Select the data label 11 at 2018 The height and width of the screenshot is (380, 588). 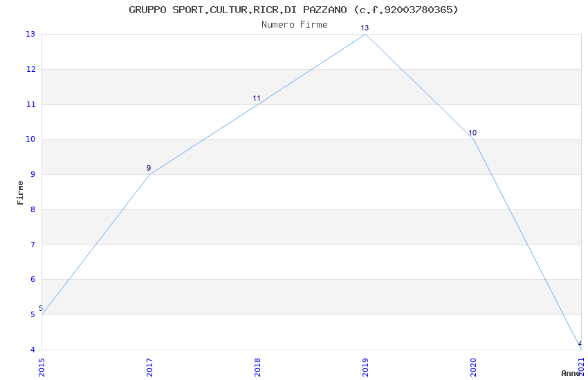(257, 99)
